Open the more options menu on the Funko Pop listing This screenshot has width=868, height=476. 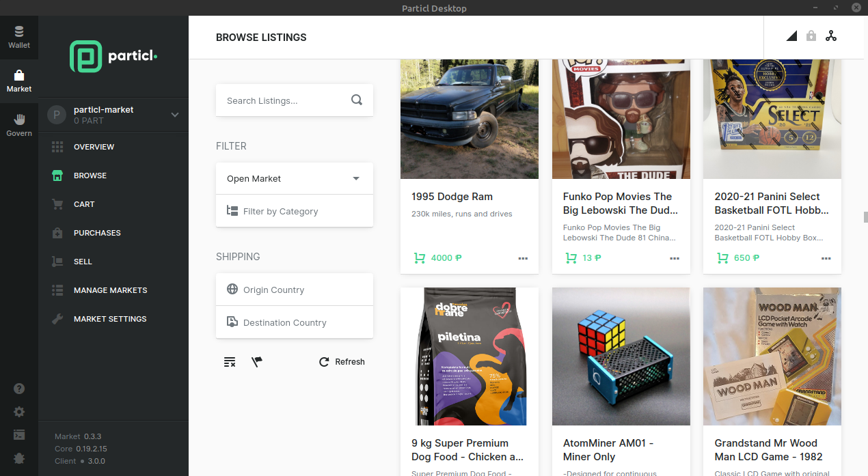675,258
